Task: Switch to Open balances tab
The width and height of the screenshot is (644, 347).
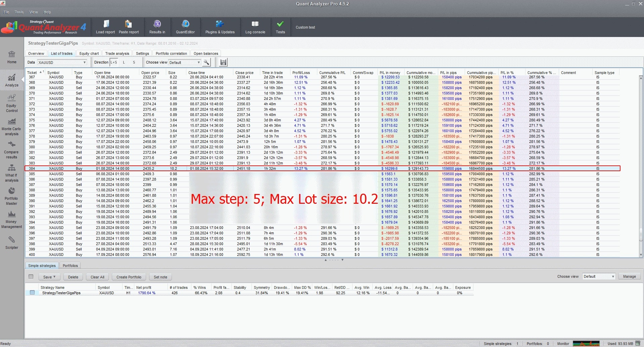Action: 206,53
